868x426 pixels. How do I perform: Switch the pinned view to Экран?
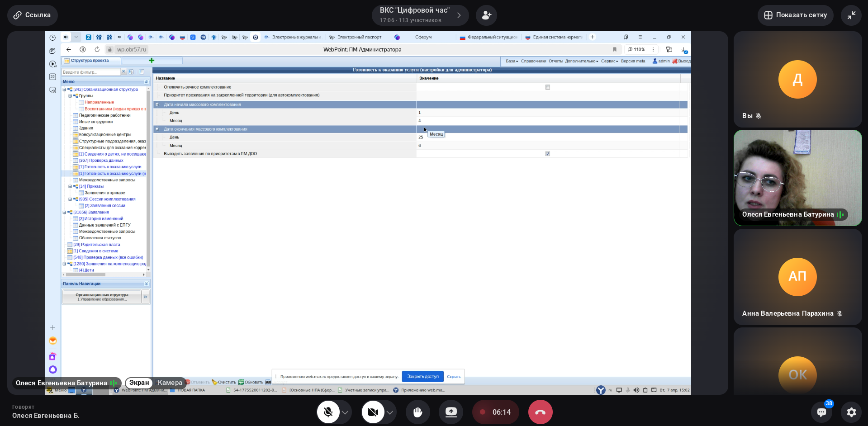[139, 383]
